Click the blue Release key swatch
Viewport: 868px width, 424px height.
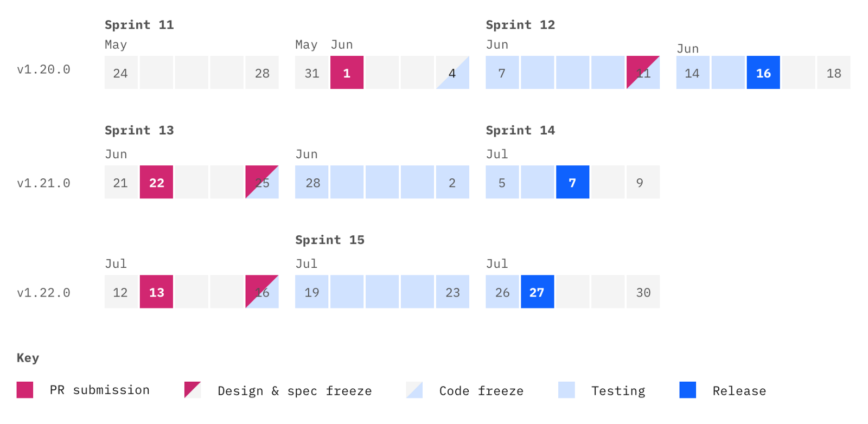pyautogui.click(x=687, y=390)
